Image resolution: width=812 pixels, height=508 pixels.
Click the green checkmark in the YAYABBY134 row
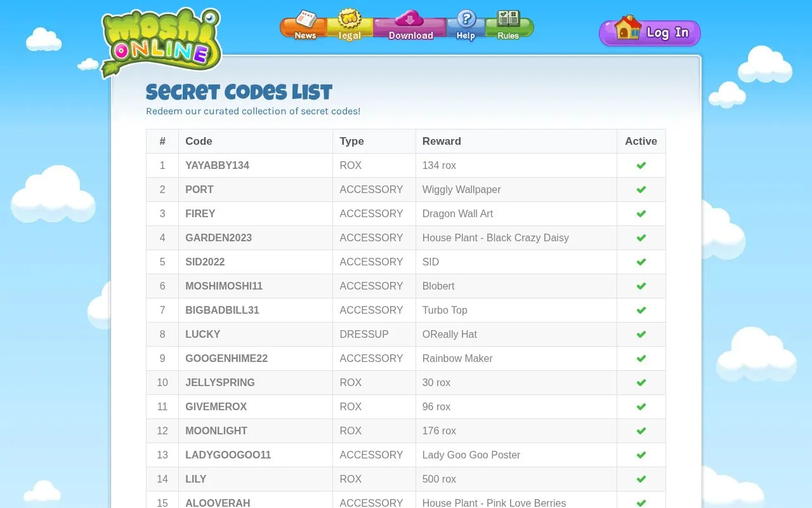641,165
